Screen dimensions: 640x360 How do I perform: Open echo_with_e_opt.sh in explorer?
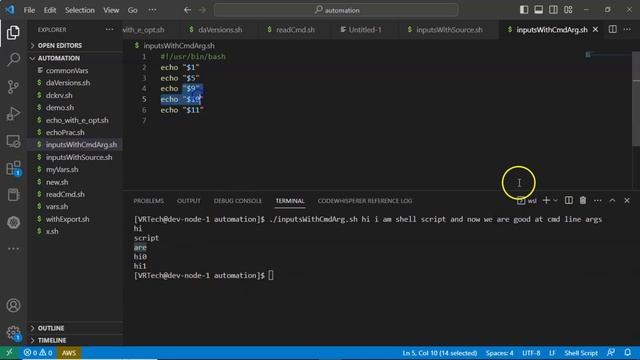pos(76,120)
